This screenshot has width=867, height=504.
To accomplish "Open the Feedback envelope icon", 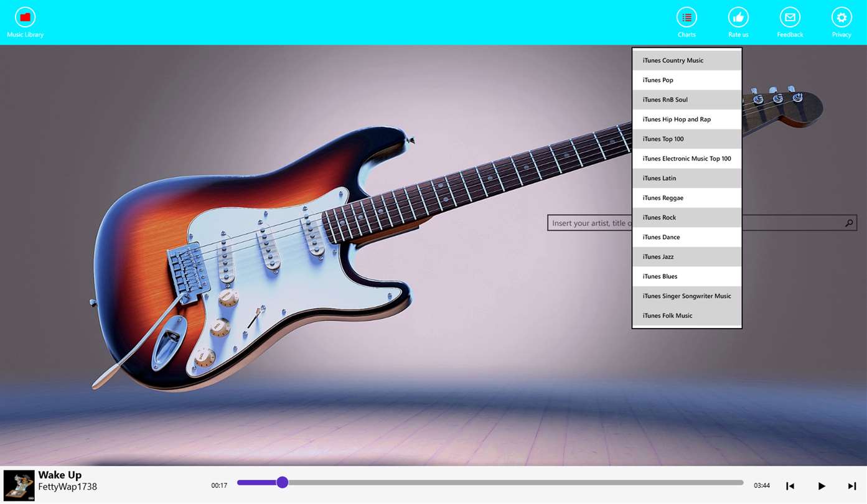I will click(x=790, y=17).
